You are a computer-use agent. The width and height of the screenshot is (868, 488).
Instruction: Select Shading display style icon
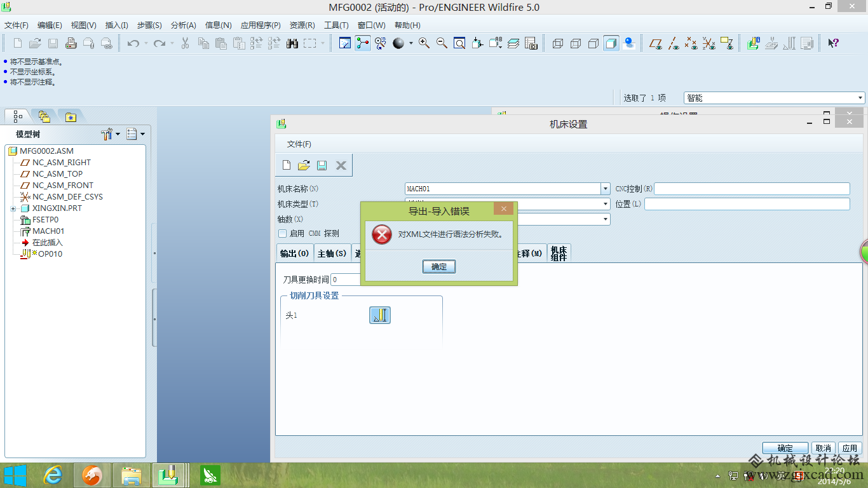(611, 43)
